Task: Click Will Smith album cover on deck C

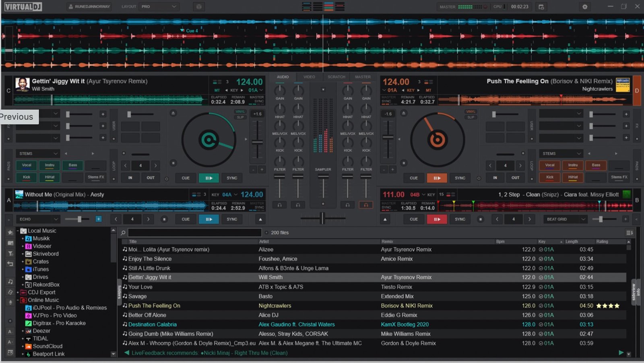Action: point(22,85)
